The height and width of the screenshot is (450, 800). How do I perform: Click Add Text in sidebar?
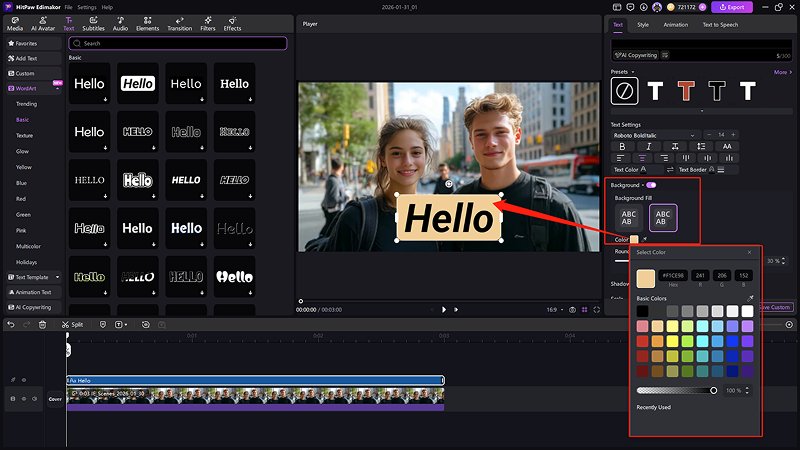pos(34,58)
